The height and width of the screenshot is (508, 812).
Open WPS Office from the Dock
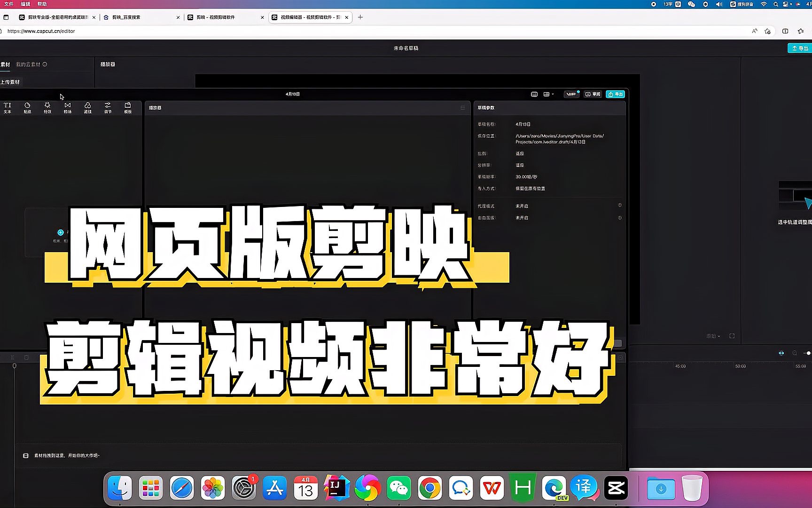pos(492,488)
